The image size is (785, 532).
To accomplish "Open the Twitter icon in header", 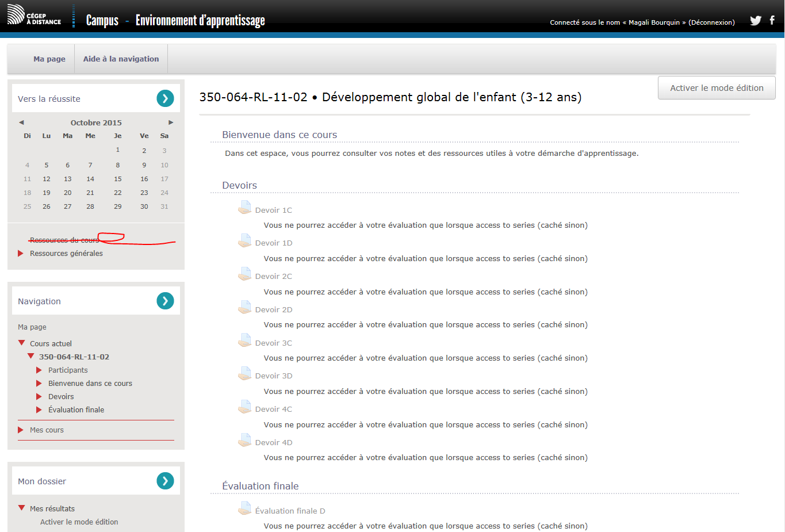I will (755, 21).
